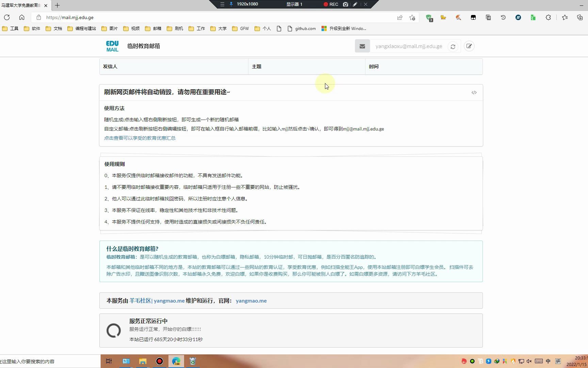
Task: Open the compose pencil icon beside the mailbox field
Action: point(469,46)
